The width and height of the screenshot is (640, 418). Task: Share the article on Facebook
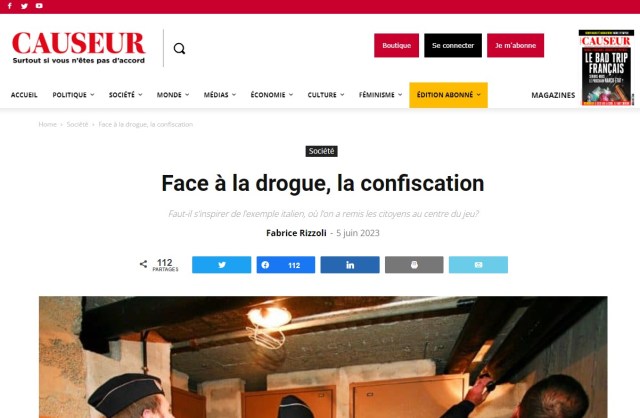286,265
